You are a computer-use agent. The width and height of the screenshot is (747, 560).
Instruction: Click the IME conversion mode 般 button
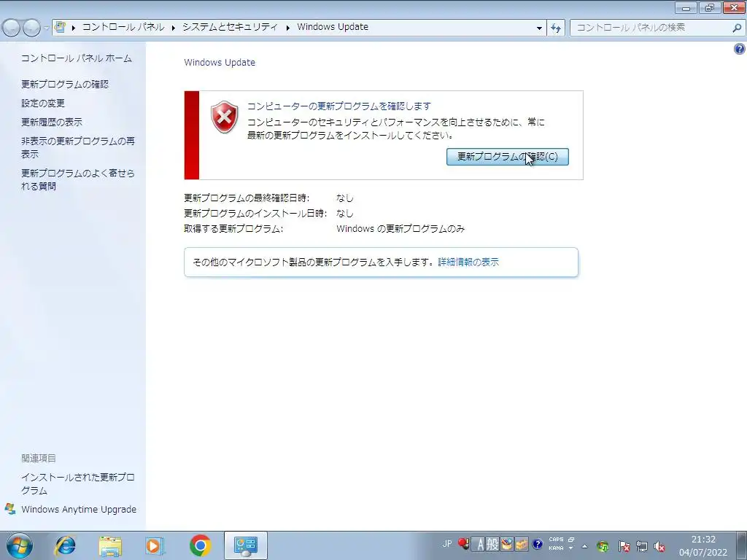pos(492,544)
